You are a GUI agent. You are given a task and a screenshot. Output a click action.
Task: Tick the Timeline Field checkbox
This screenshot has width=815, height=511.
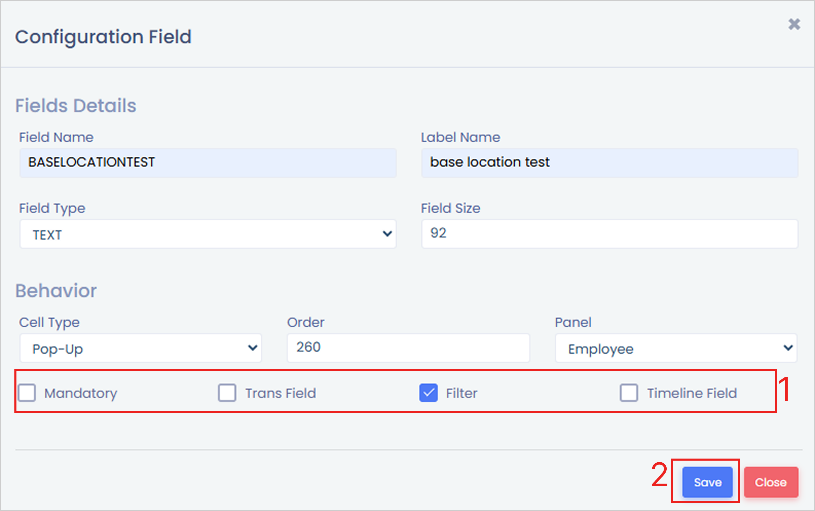pyautogui.click(x=629, y=393)
